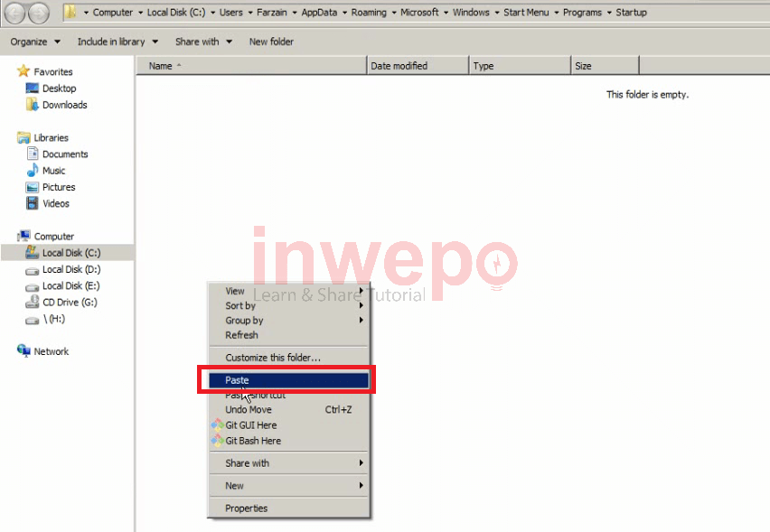Sort by the Date modified column header

418,66
